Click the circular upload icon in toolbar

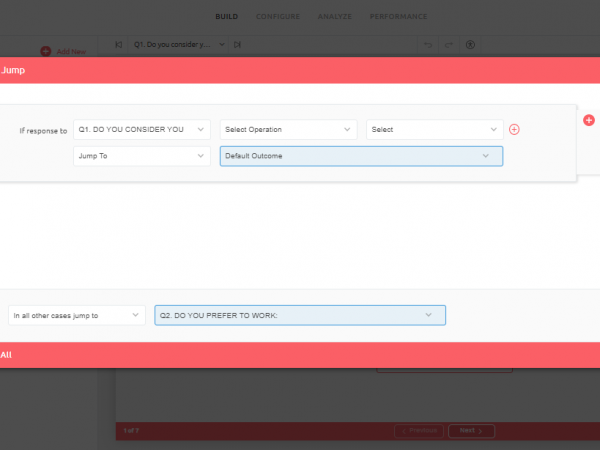tap(471, 45)
